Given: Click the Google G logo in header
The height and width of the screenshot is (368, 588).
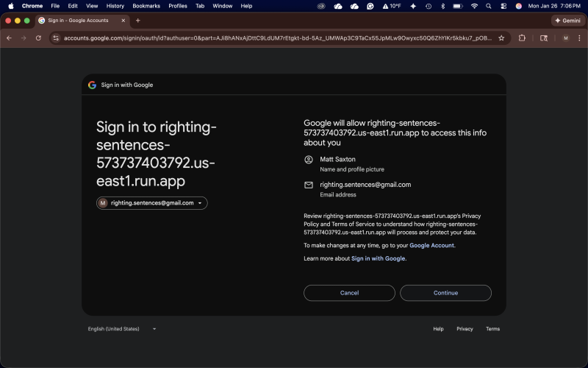Looking at the screenshot, I should [93, 85].
